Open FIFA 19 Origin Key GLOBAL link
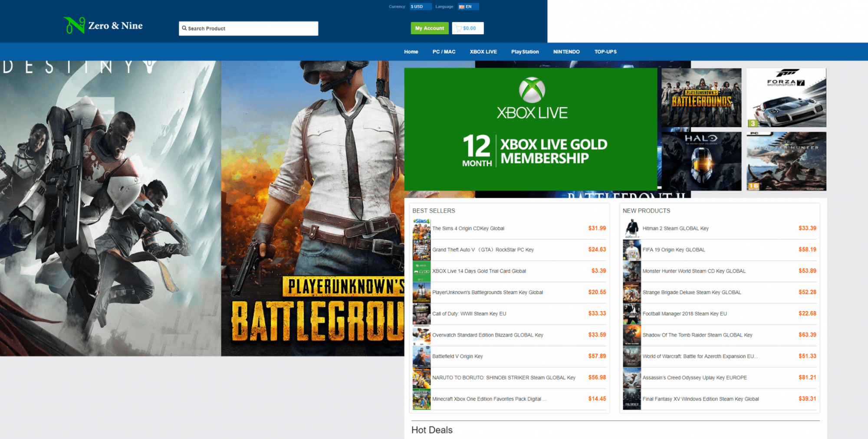868x439 pixels. [x=674, y=250]
